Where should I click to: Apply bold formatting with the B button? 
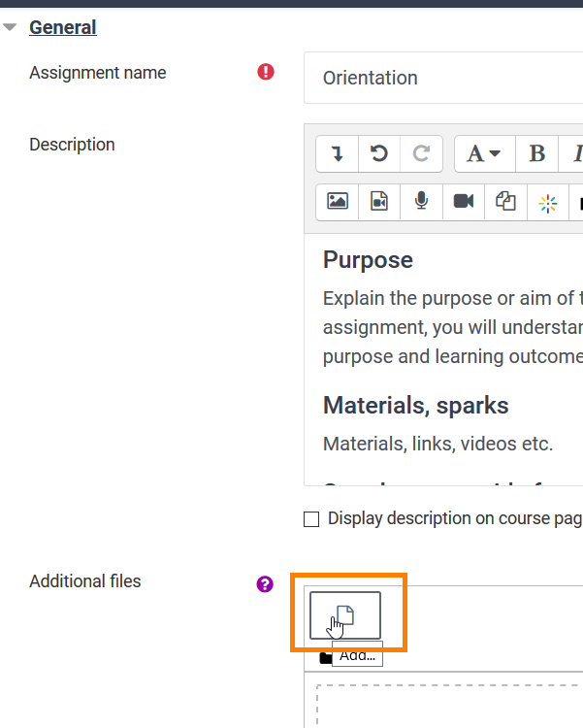point(537,153)
